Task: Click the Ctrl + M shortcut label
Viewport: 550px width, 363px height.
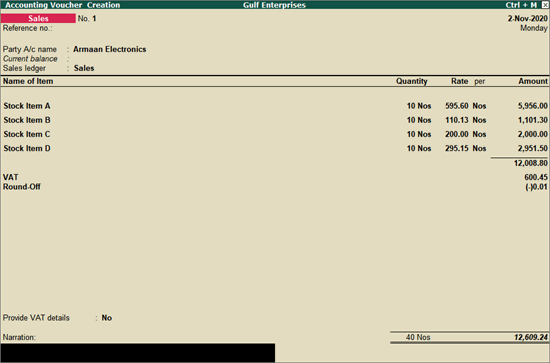Action: tap(521, 5)
